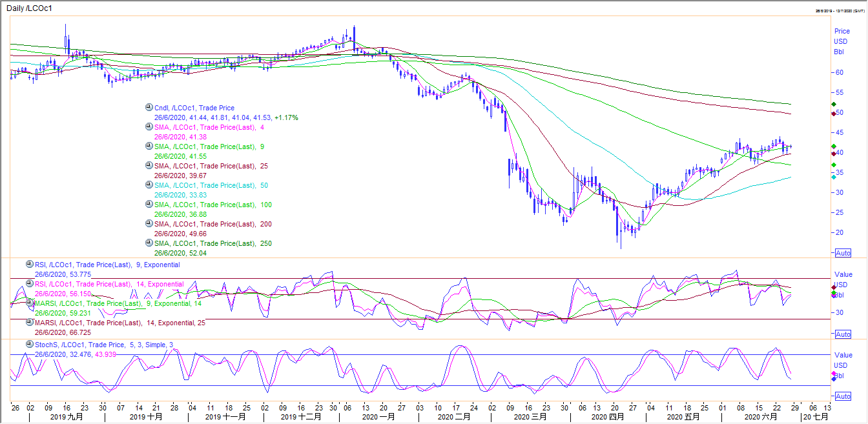Viewport: 868px width, 424px height.
Task: Select the RSI 9 Exponential legend label
Action: tap(107, 265)
